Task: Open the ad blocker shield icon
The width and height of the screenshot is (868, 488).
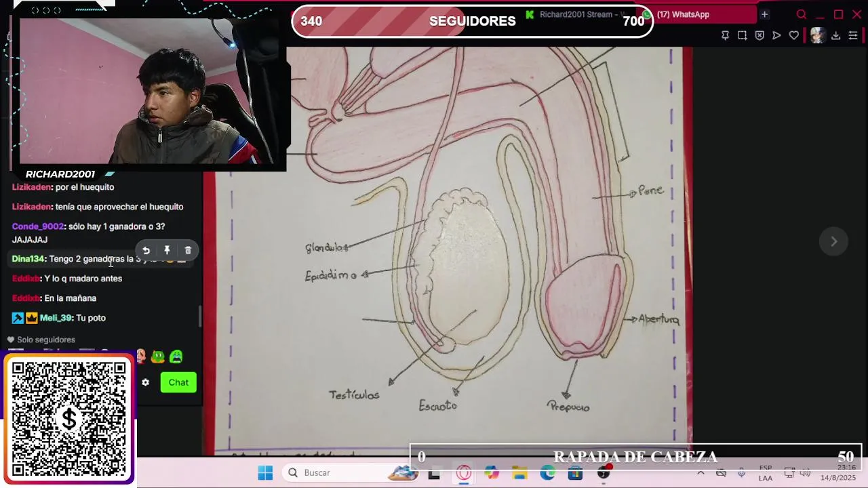Action: (759, 35)
